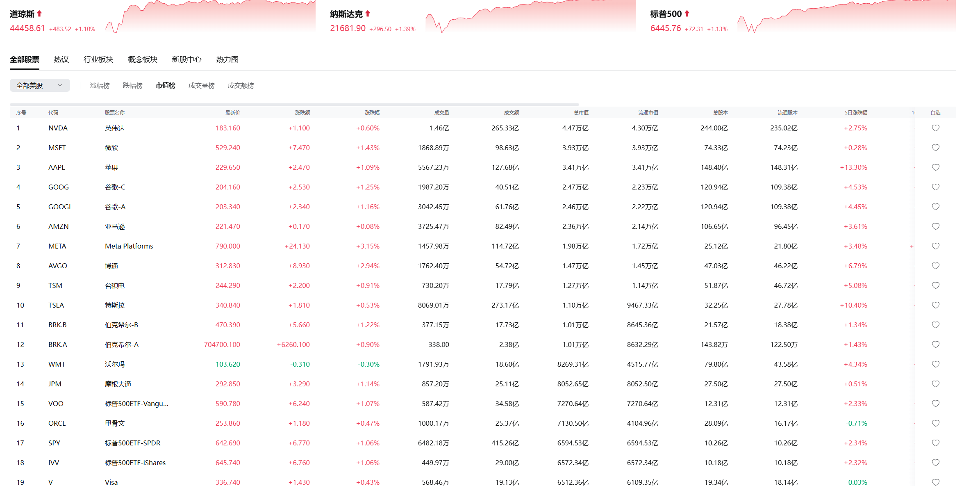Screen dimensions: 980x486
Task: Show the 跌幅榜 ranking
Action: pyautogui.click(x=133, y=85)
